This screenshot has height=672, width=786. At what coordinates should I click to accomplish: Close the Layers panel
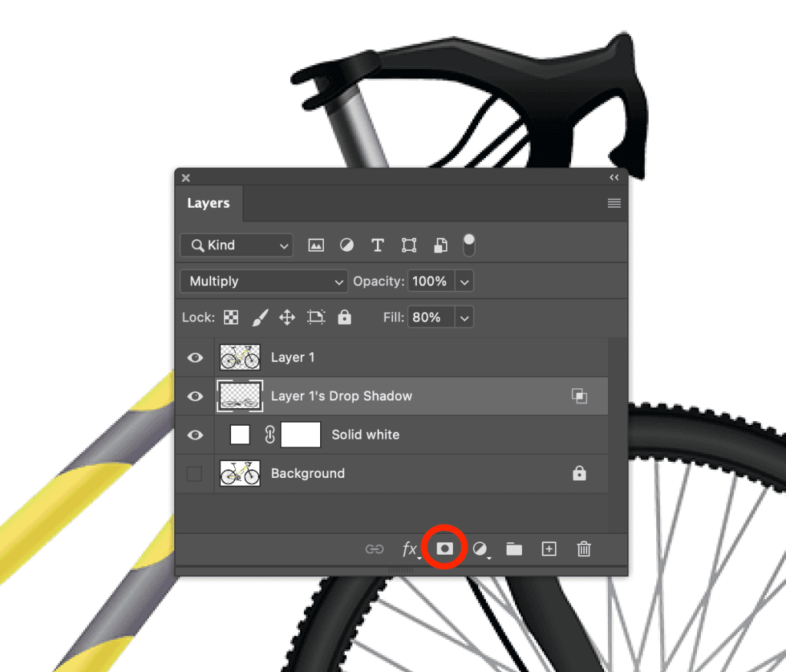(186, 178)
